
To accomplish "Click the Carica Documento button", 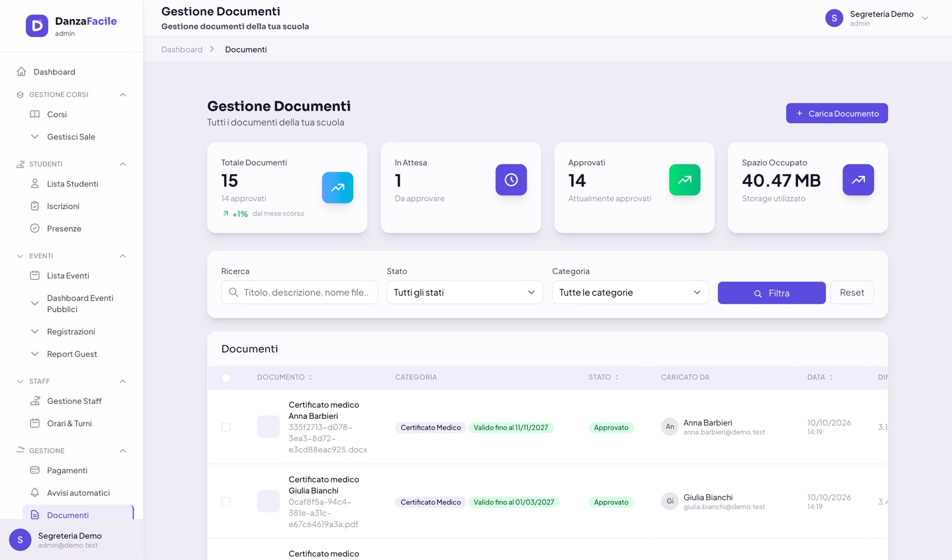I will pos(837,113).
